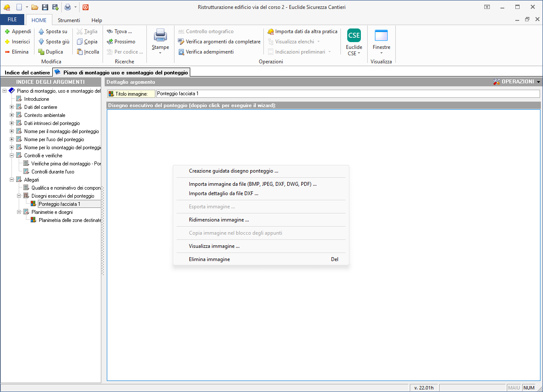Click the Euclide CSE icon
The image size is (543, 392).
tap(354, 35)
